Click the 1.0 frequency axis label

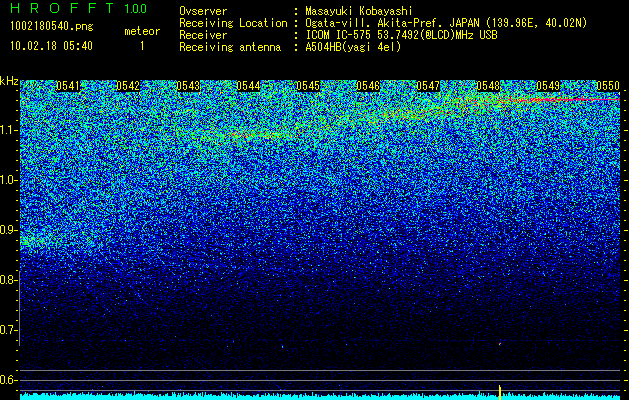pos(8,180)
